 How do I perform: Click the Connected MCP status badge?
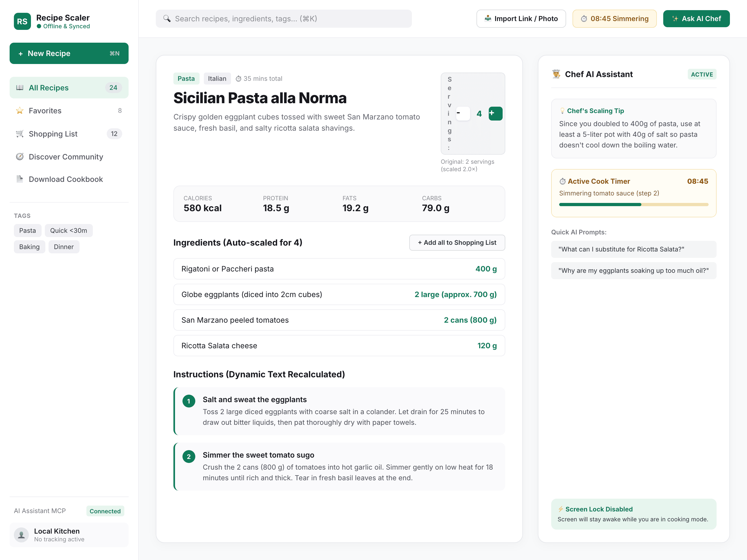tap(105, 511)
